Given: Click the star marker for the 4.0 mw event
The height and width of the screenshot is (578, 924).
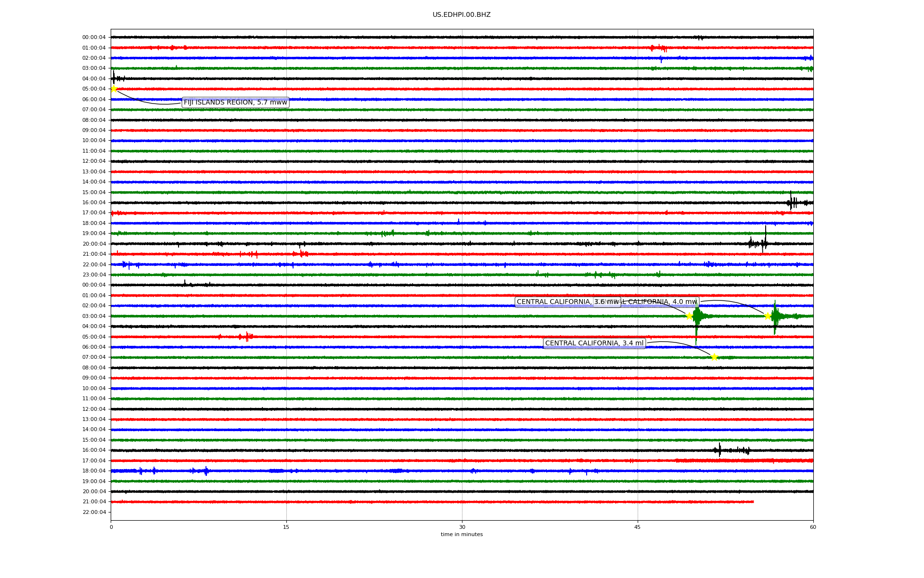Looking at the screenshot, I should point(768,316).
